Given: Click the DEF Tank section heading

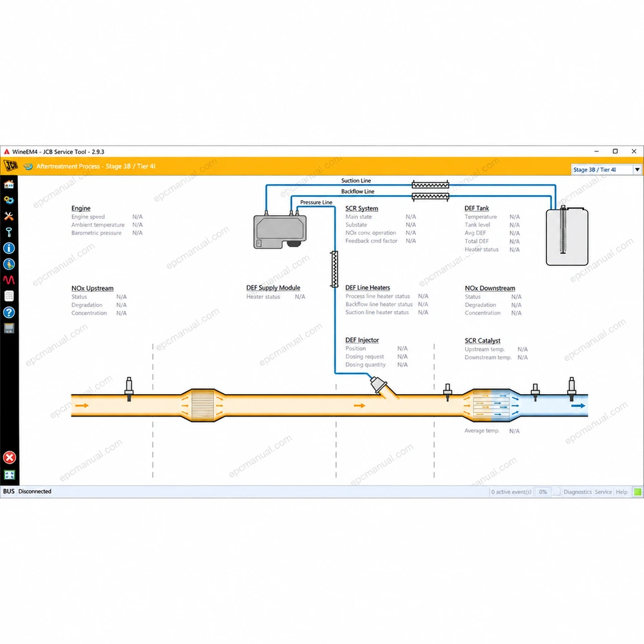Looking at the screenshot, I should 477,208.
